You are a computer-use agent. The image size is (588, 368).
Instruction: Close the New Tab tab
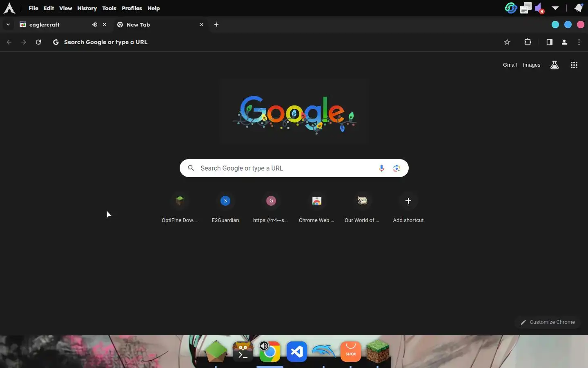click(202, 25)
